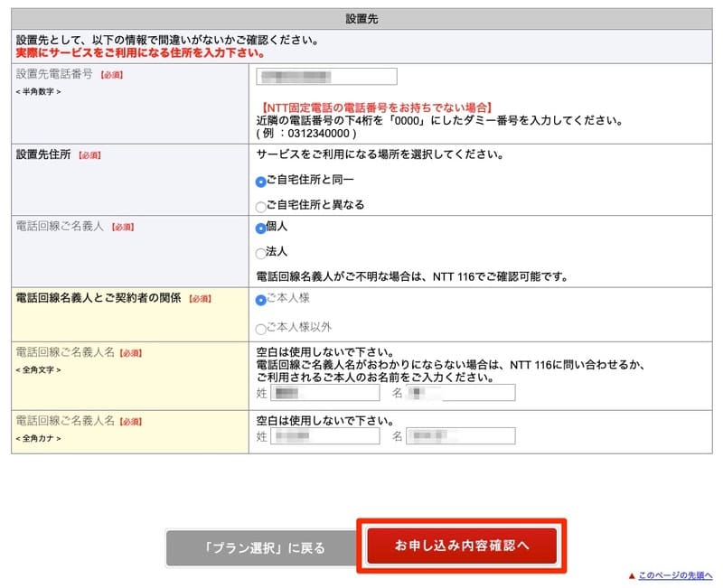Screen dimensions: 723x588
Task: Click the 姓 field for katakana name
Action: click(x=325, y=436)
